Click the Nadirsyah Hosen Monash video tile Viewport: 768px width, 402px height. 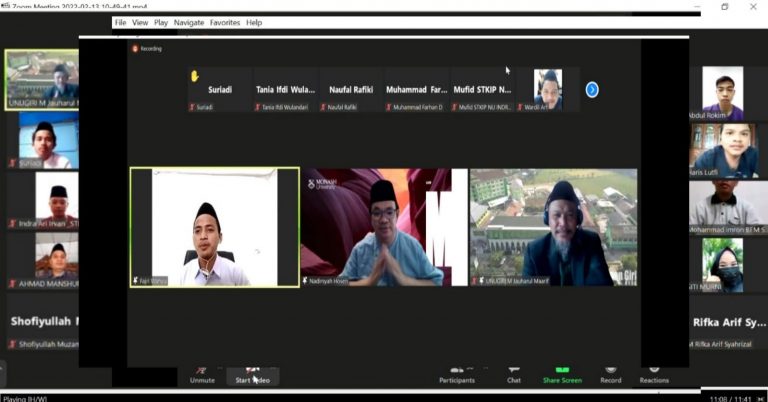[384, 227]
